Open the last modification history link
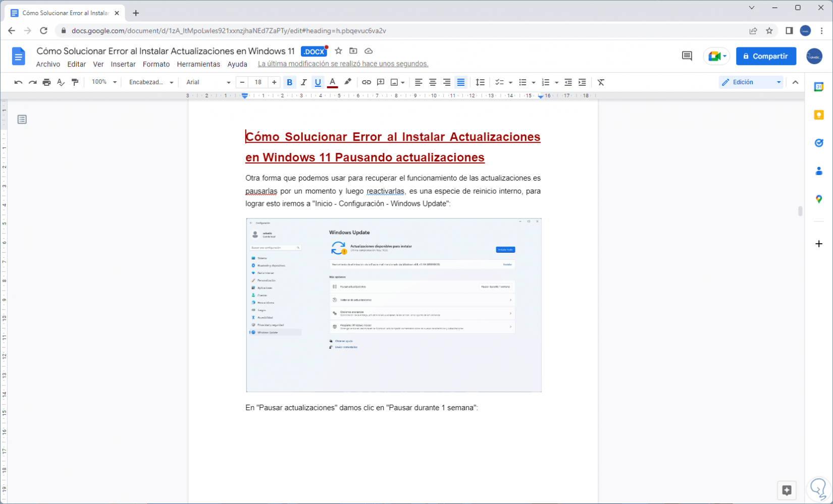The width and height of the screenshot is (833, 504). (343, 64)
